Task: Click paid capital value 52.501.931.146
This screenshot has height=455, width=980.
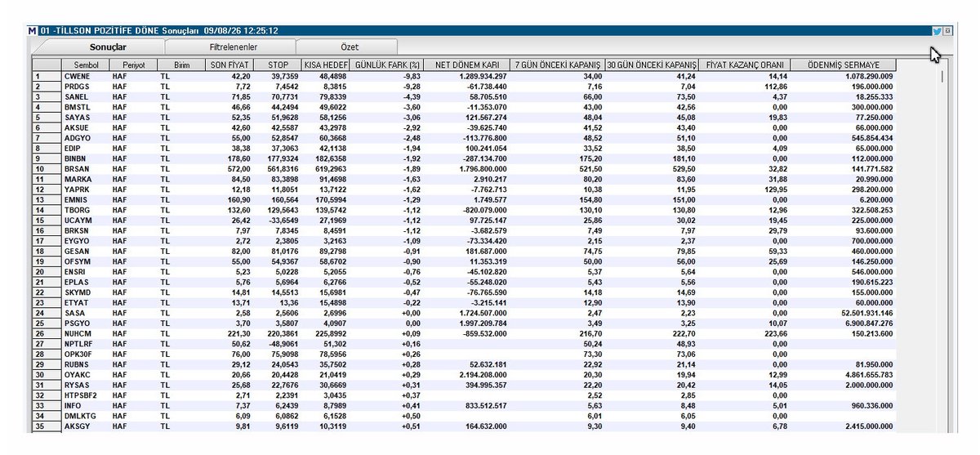Action: [x=866, y=311]
